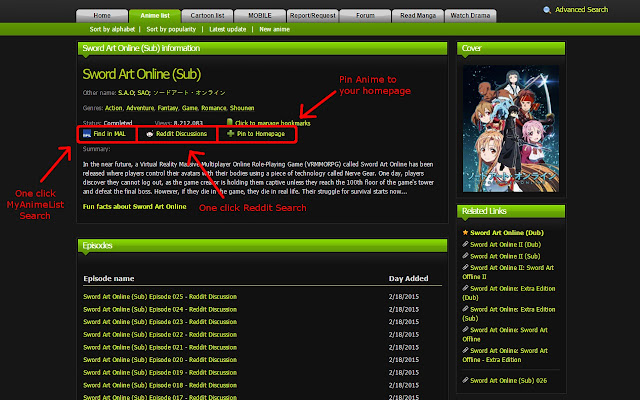This screenshot has width=640, height=400.
Task: Click the orange star next to Sword Art Online (Dub)
Action: click(465, 232)
